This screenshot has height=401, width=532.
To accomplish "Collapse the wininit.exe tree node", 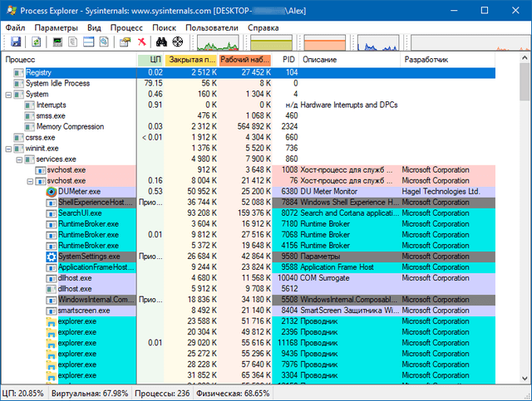I will (x=8, y=149).
